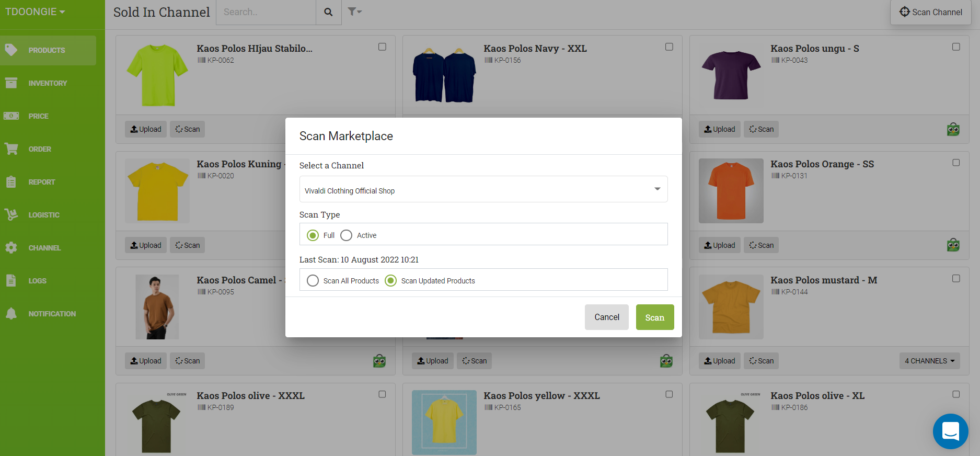Click the Scan Channel button

point(931,12)
